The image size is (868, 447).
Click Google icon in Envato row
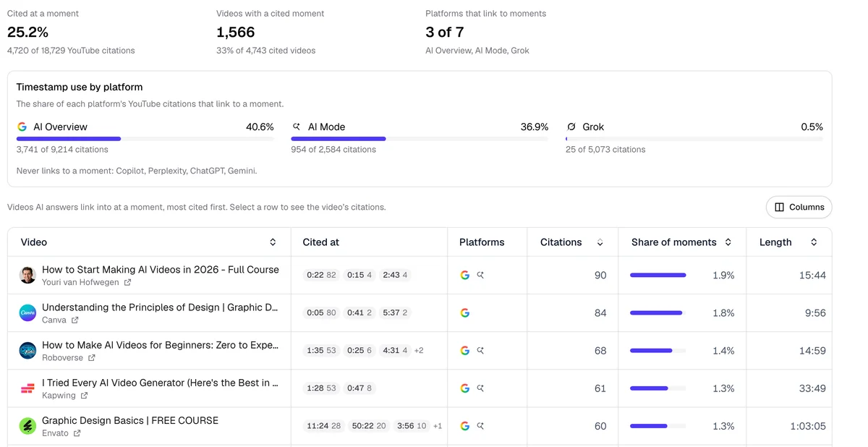[465, 426]
